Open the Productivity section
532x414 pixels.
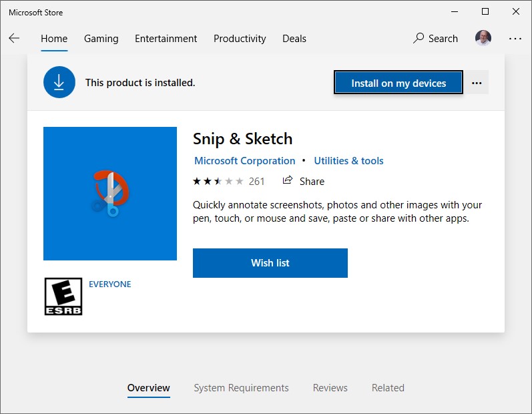coord(240,39)
